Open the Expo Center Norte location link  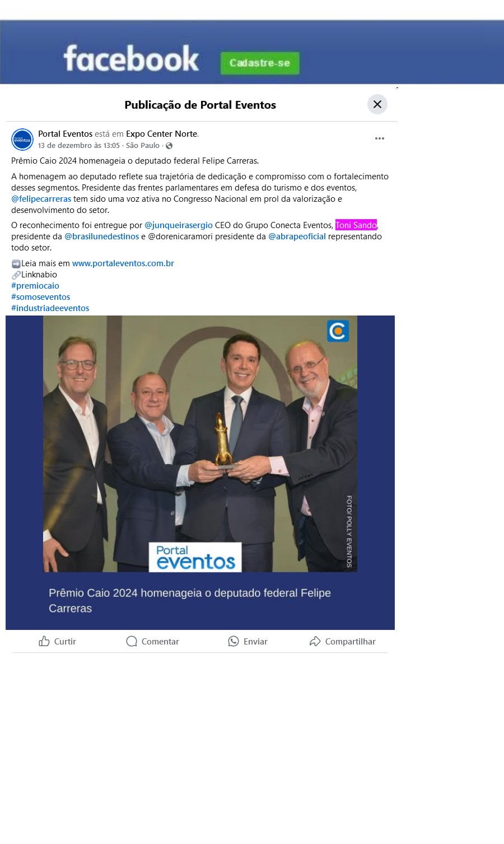point(161,134)
